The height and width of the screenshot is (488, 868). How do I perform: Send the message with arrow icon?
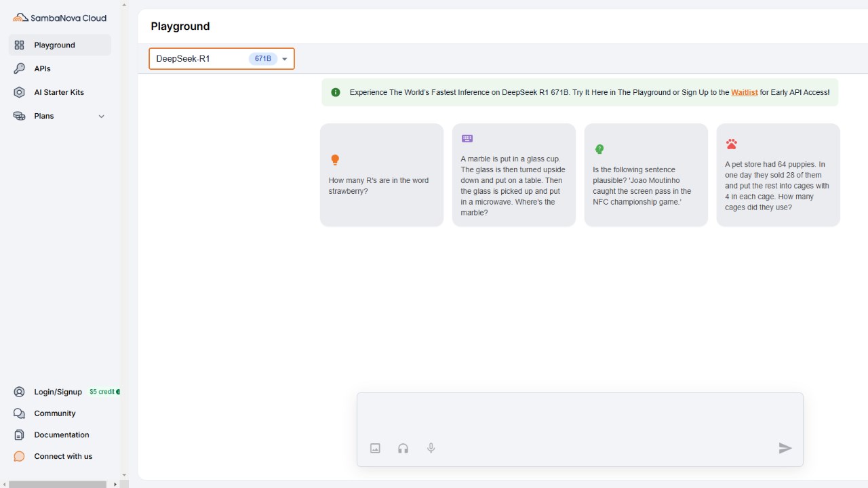pos(785,448)
